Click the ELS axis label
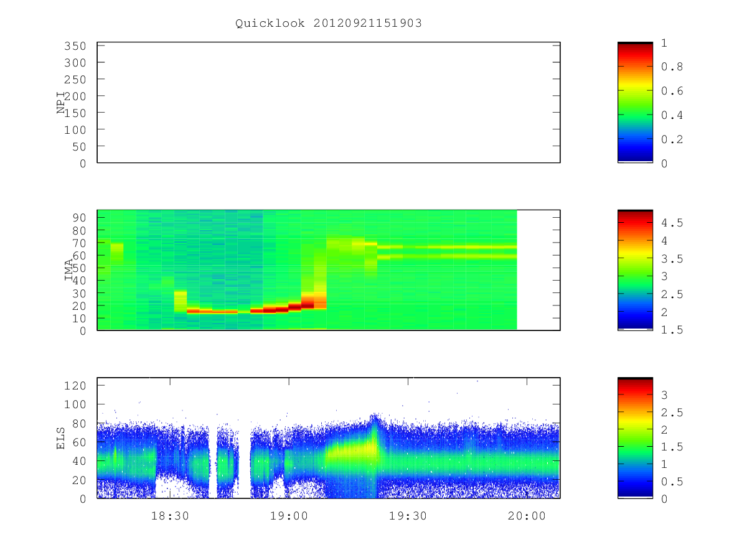 [60, 438]
